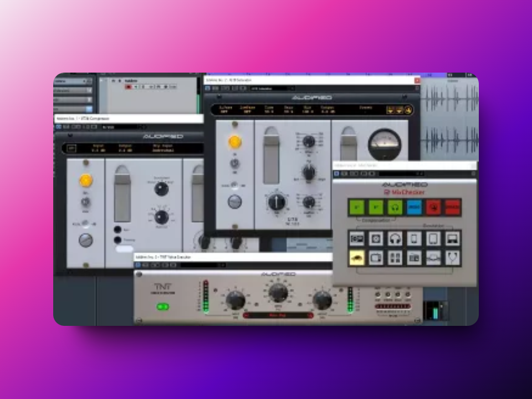This screenshot has width=532, height=399.
Task: Select the car simulation in MixChecker
Action: (x=357, y=258)
